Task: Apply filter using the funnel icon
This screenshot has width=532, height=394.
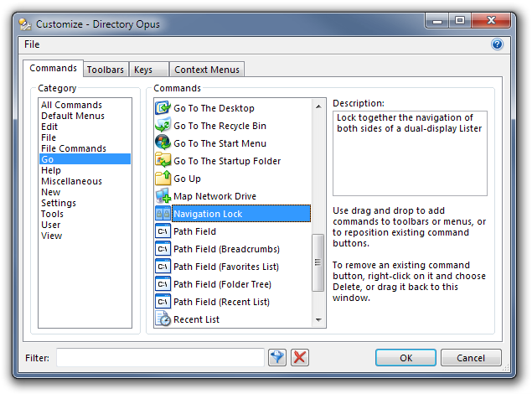Action: pyautogui.click(x=277, y=358)
